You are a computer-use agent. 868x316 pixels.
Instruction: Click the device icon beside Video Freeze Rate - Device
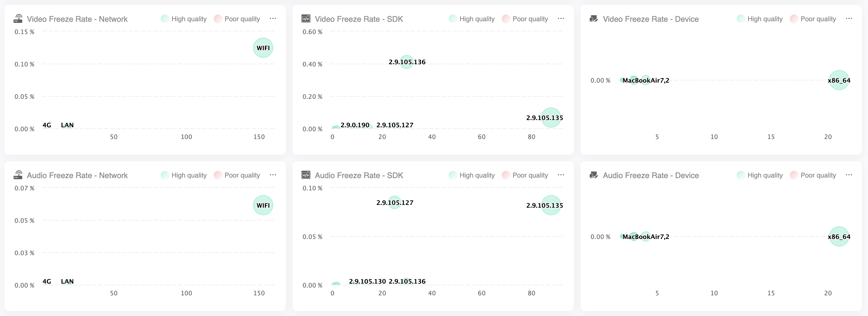[x=594, y=18]
